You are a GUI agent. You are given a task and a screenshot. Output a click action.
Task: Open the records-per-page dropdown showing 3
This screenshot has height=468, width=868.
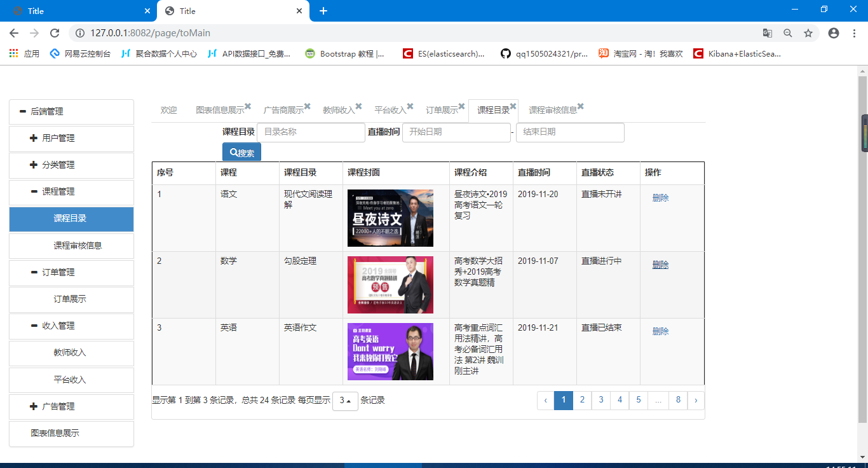point(345,401)
